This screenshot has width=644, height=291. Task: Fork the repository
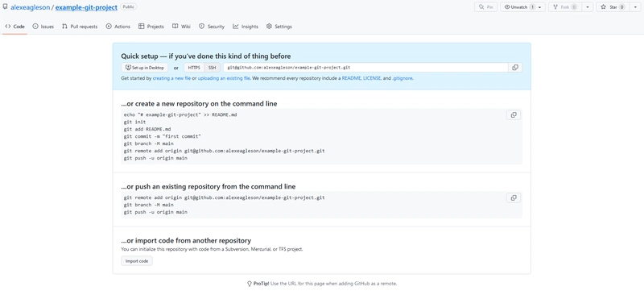566,7
